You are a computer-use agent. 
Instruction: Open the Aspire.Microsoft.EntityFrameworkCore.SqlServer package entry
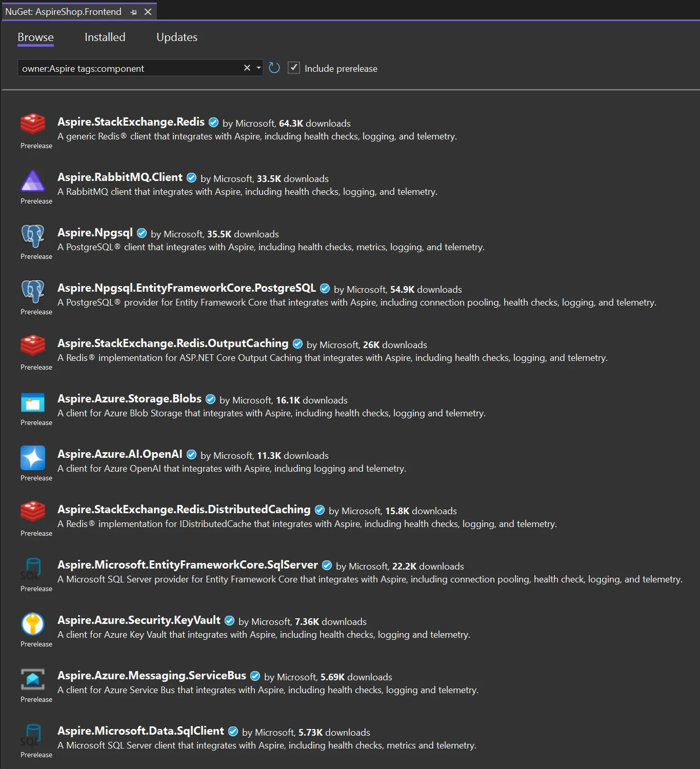[x=187, y=564]
